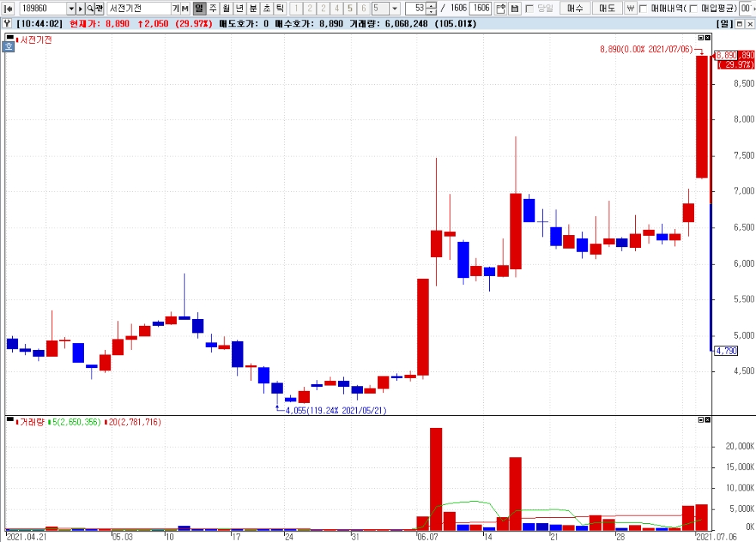The image size is (756, 542).
Task: Open the interval value dropdown arrow
Action: [x=395, y=8]
